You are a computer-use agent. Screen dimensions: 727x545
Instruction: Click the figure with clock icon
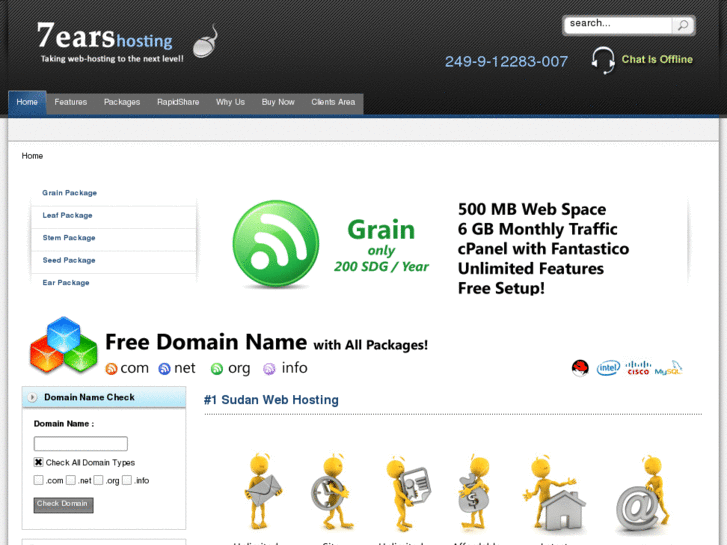pyautogui.click(x=330, y=492)
